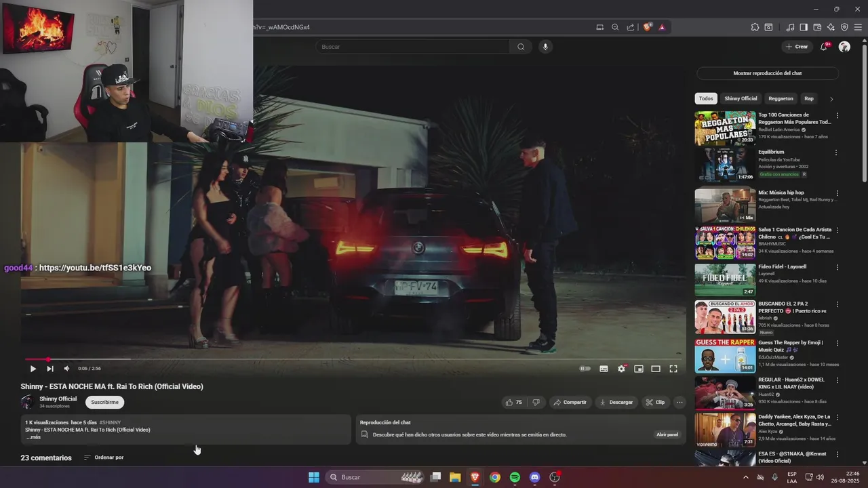The width and height of the screenshot is (868, 488).
Task: Show hidden system tray icons
Action: tap(746, 477)
